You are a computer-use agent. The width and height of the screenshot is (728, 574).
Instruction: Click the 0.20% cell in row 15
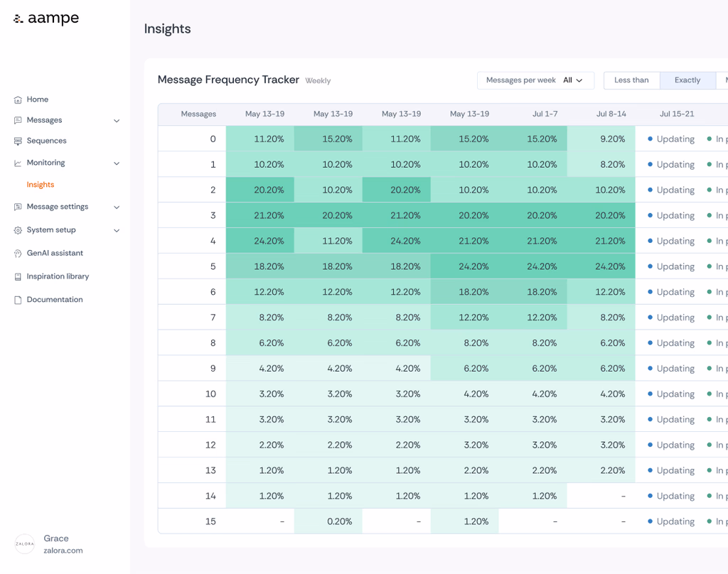(x=328, y=521)
